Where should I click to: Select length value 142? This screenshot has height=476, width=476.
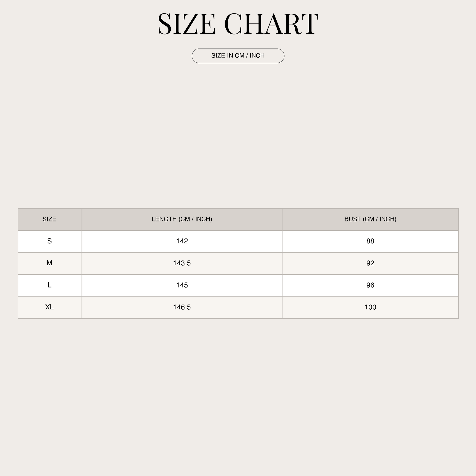coord(182,241)
